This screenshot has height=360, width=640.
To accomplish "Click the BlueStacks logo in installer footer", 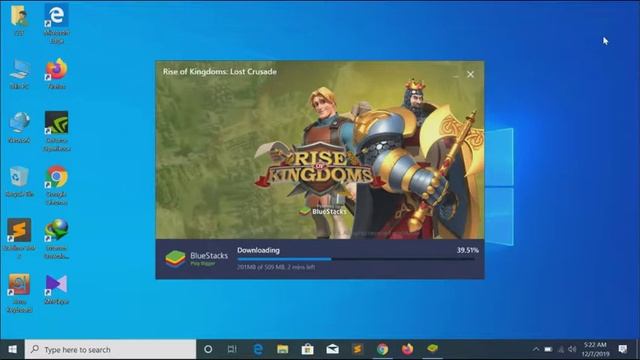I will tap(196, 259).
